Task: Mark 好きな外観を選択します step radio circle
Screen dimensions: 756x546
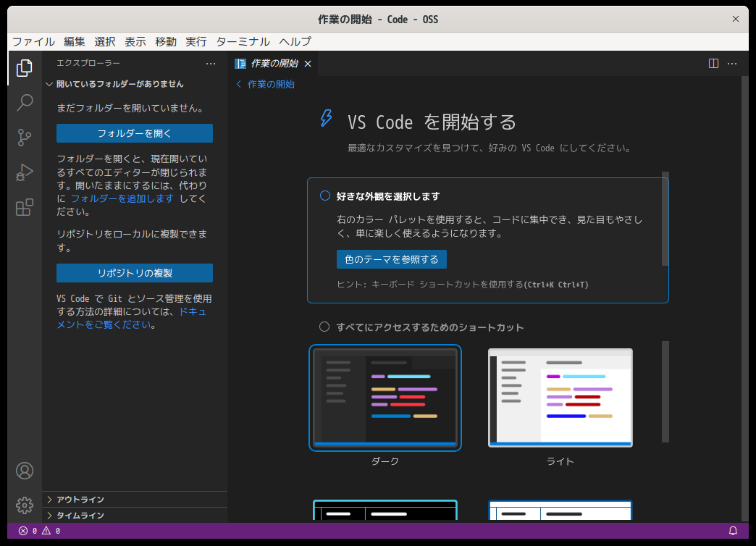Action: point(325,196)
